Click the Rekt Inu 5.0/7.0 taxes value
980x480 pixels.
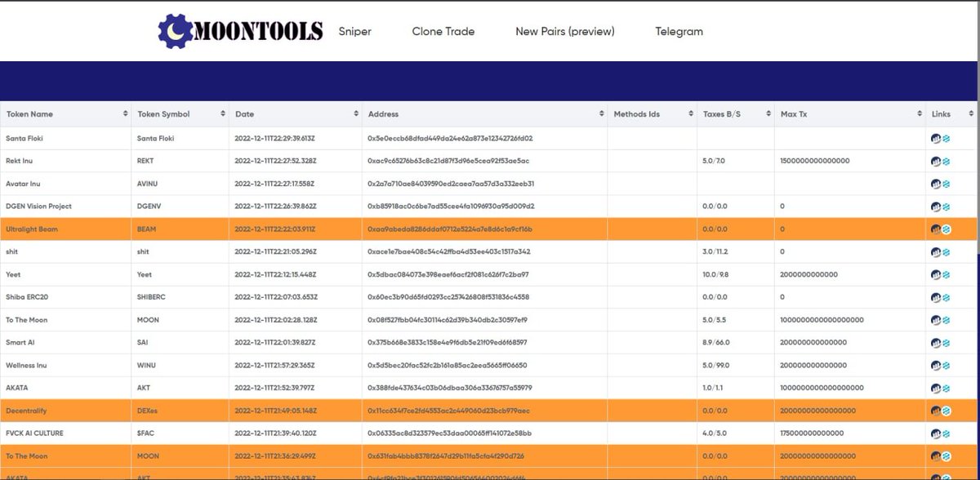pos(714,162)
